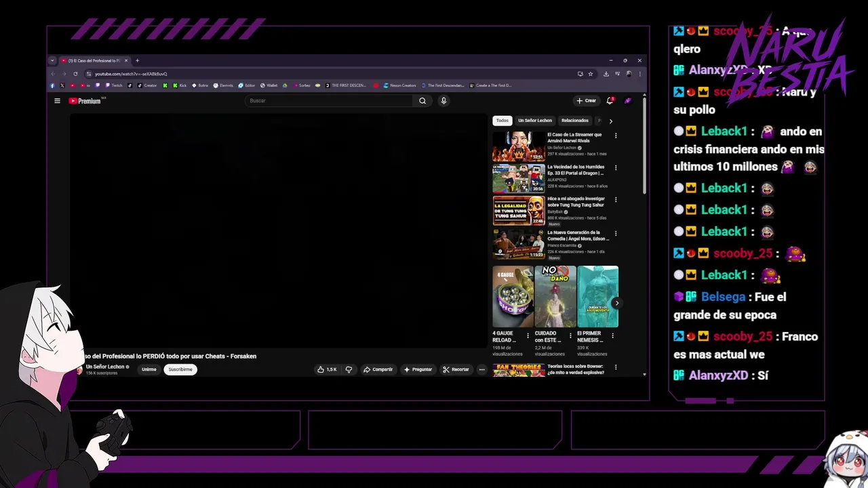Open Facebook bookmark icon
Screen dimensions: 868x488
coord(52,85)
